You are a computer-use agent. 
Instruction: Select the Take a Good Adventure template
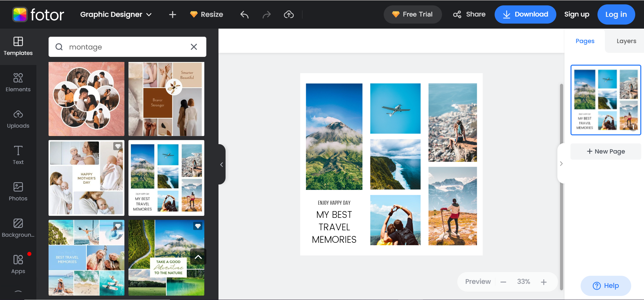tap(166, 258)
